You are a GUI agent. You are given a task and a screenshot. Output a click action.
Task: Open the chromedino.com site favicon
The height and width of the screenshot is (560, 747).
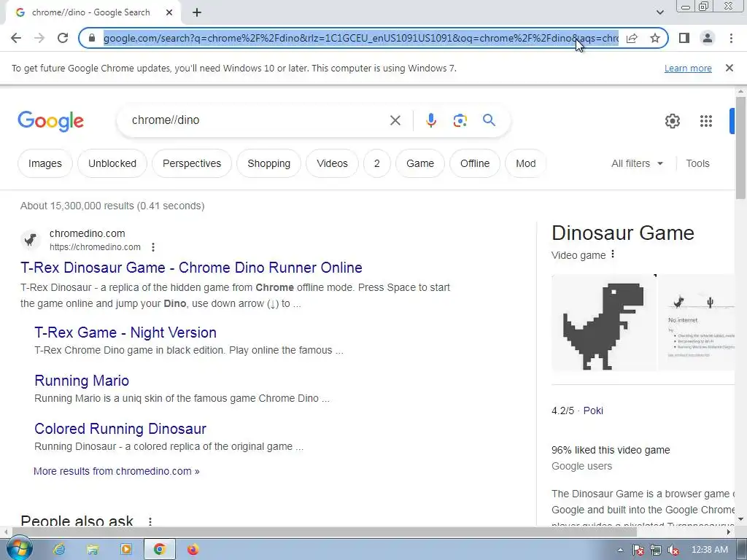(31, 239)
